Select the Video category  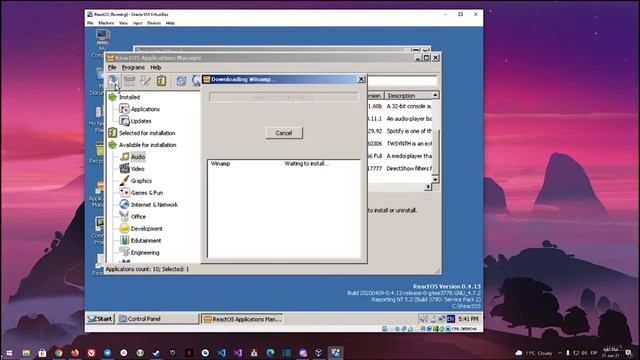point(138,169)
